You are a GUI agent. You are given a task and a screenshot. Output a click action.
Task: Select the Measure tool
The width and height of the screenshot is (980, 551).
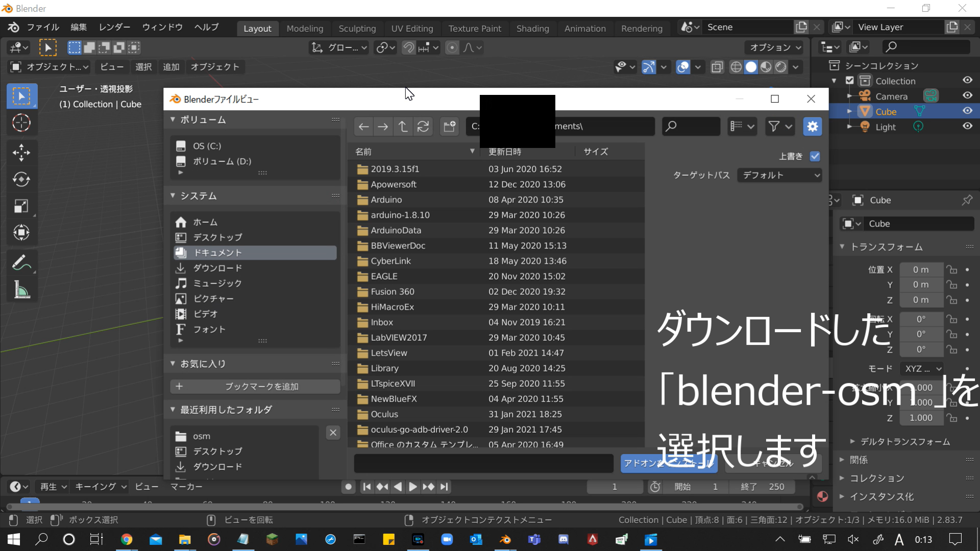pos(21,290)
